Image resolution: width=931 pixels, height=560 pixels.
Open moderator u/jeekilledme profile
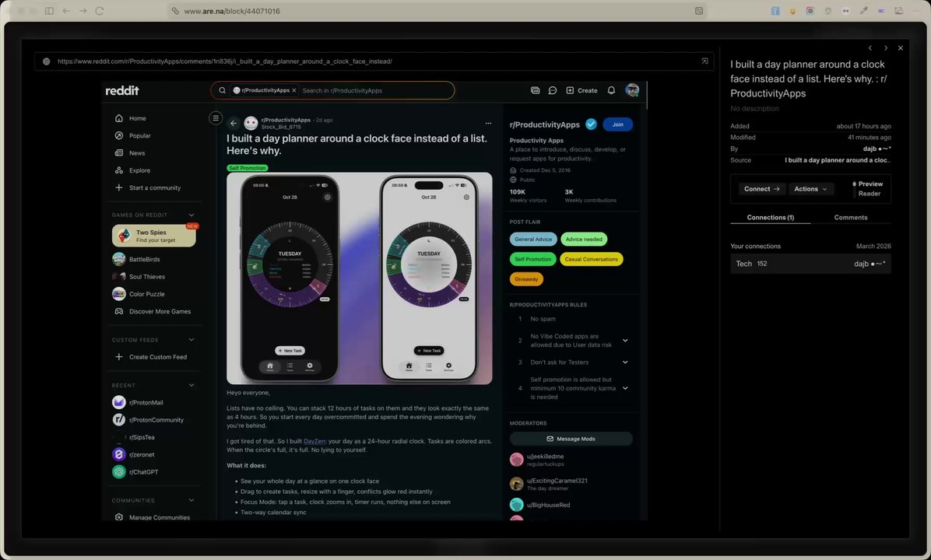click(x=545, y=457)
